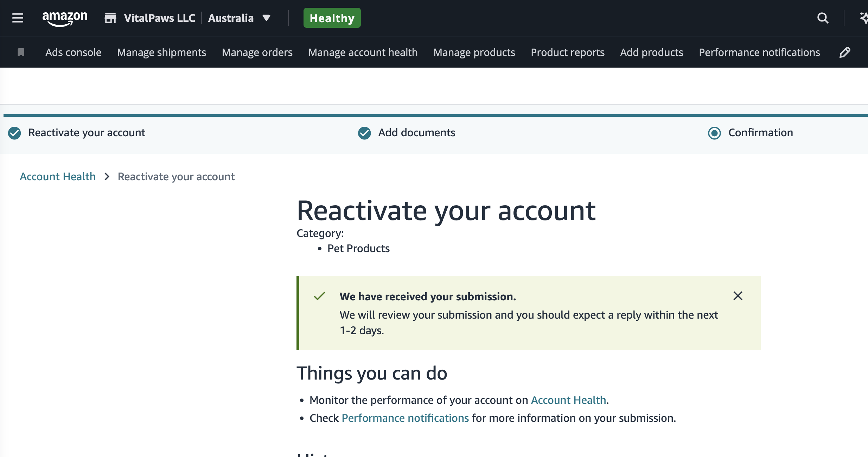The image size is (868, 457).
Task: Click the VitalPaws LLC account name
Action: (x=159, y=18)
